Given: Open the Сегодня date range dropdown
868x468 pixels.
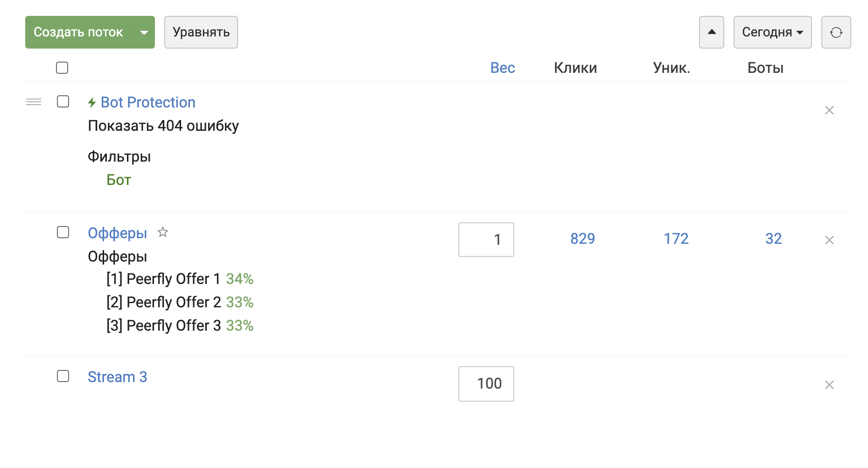Looking at the screenshot, I should pyautogui.click(x=772, y=32).
